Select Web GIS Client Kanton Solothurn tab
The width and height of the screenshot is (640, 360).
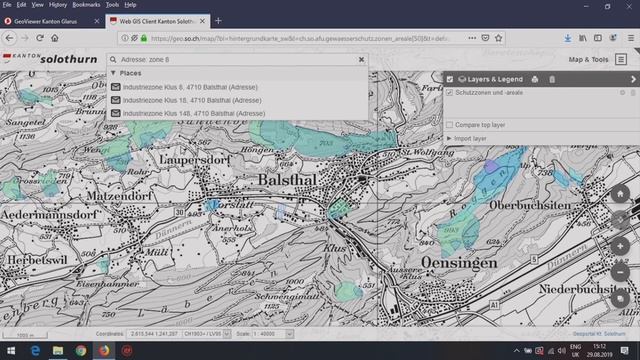click(x=158, y=21)
